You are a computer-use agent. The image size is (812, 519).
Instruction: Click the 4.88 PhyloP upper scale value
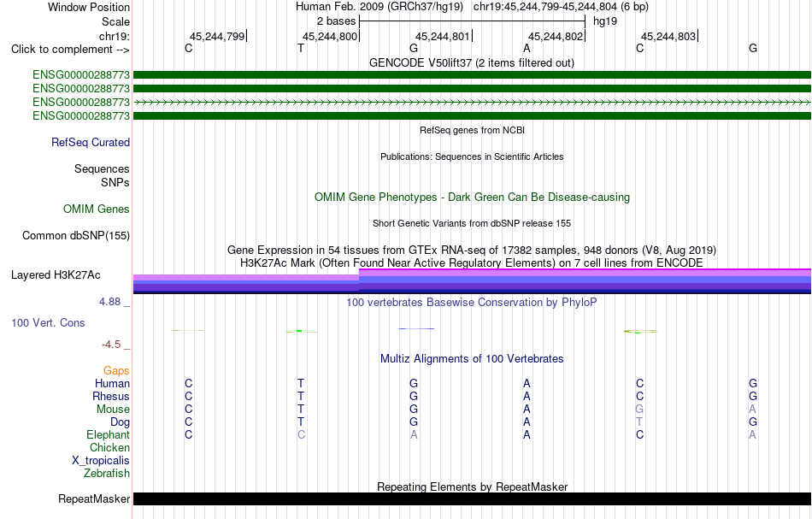(x=109, y=302)
